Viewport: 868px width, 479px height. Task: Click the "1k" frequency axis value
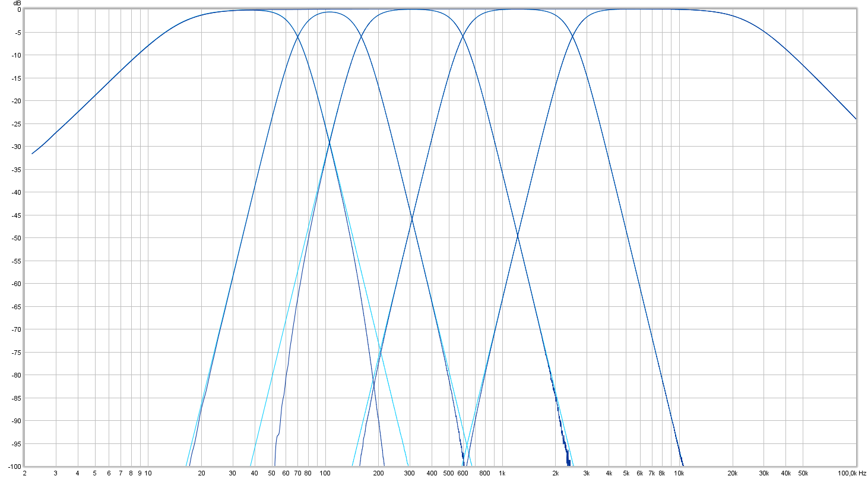[x=502, y=474]
